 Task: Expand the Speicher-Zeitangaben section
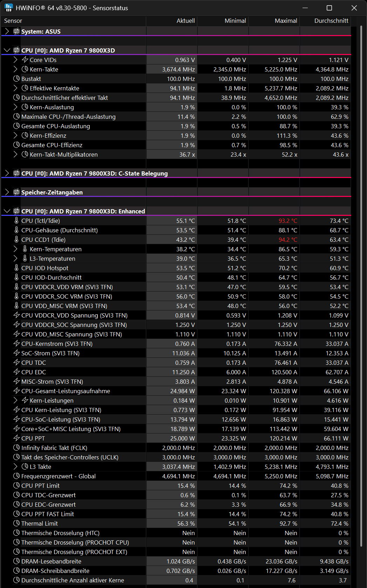pyautogui.click(x=7, y=192)
